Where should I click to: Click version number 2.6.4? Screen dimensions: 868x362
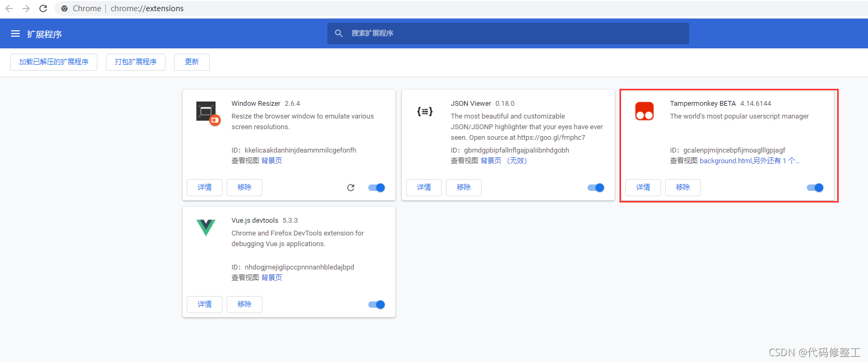[292, 104]
